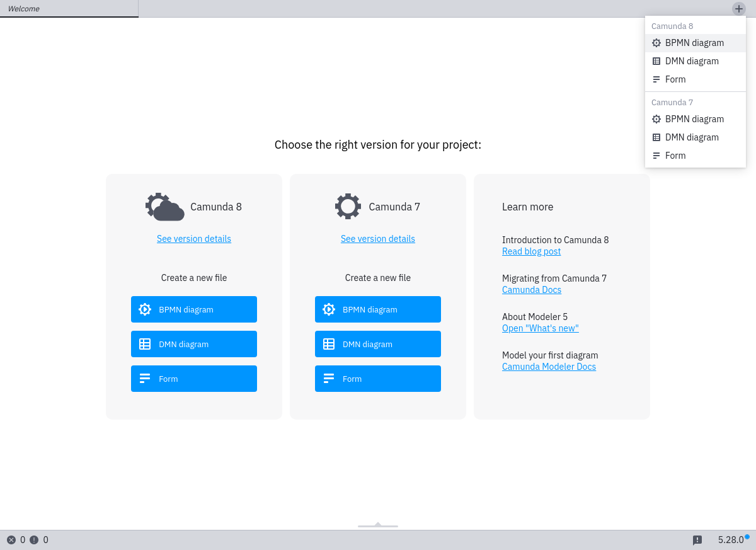Image resolution: width=756 pixels, height=550 pixels.
Task: Open Camunda Modeler Docs link
Action: pyautogui.click(x=549, y=367)
